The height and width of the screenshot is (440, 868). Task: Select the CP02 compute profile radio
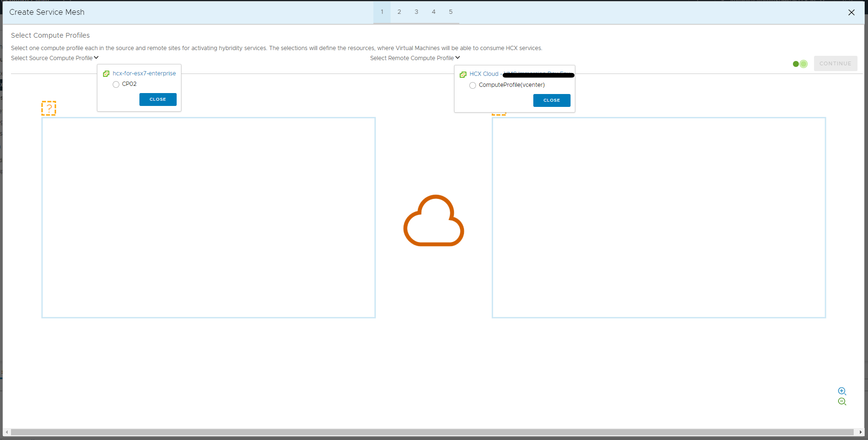[116, 84]
